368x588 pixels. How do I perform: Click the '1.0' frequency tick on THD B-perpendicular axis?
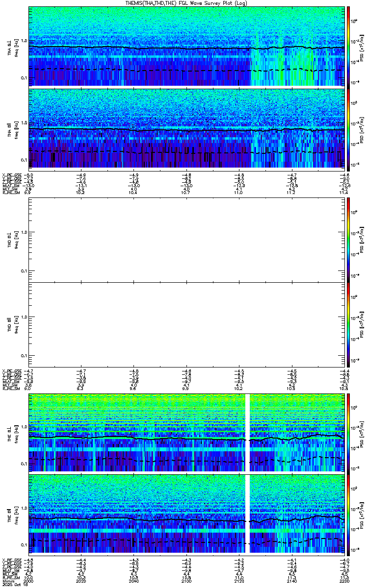(x=24, y=233)
